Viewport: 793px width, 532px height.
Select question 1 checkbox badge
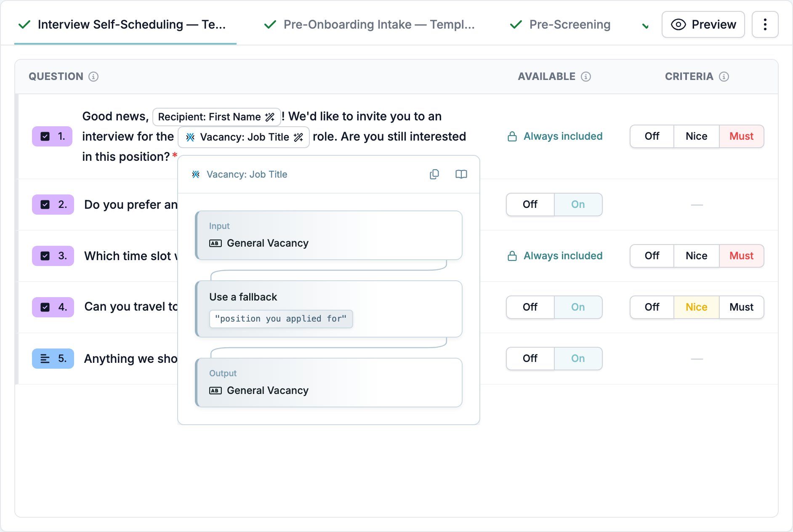(x=52, y=136)
